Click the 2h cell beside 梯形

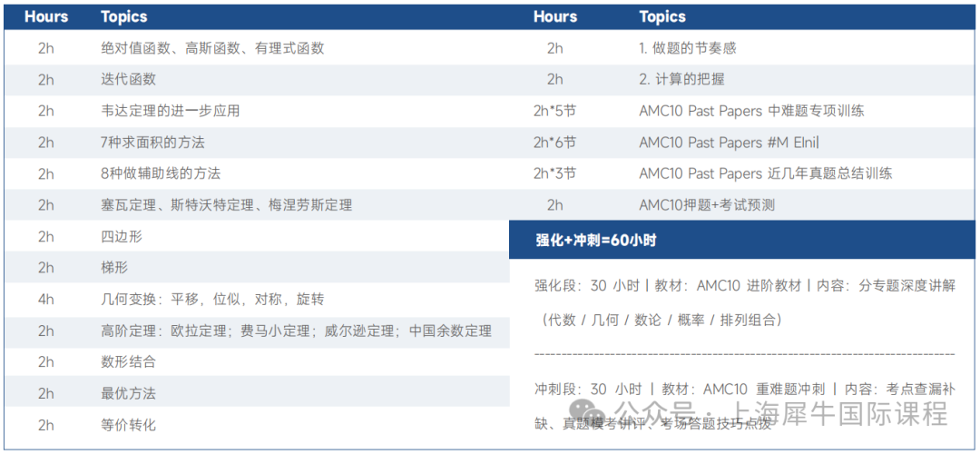click(x=46, y=268)
